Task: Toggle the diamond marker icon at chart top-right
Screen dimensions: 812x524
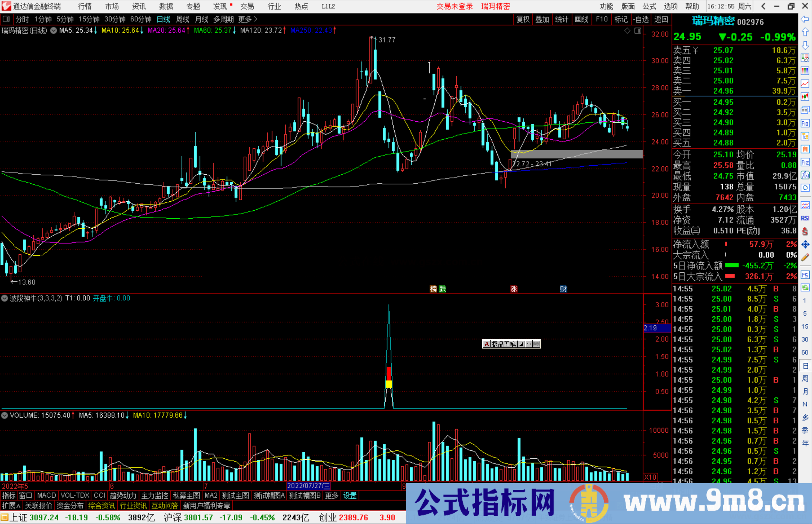Action: point(627,31)
